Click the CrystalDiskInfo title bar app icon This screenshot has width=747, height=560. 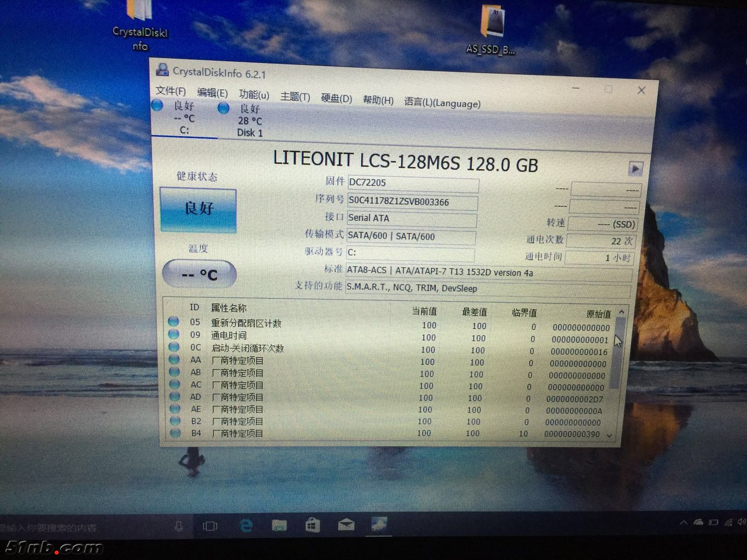[x=162, y=69]
